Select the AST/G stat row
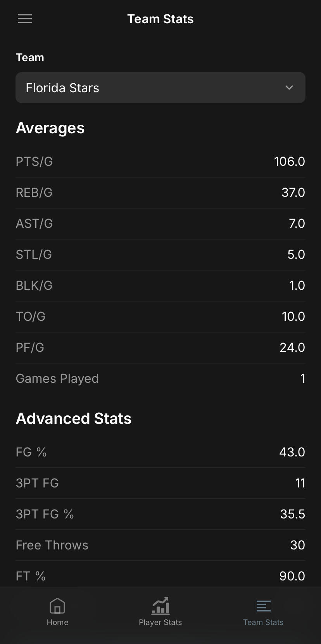 coord(160,224)
